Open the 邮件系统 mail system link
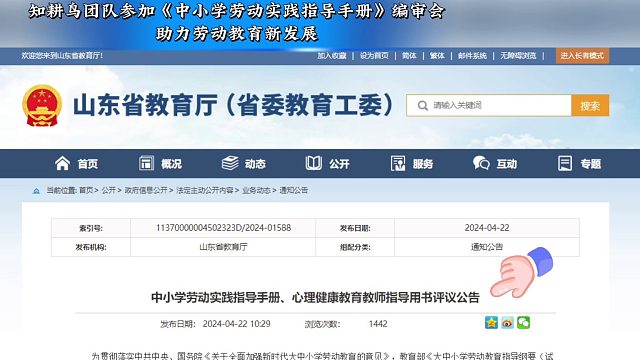 pyautogui.click(x=472, y=56)
